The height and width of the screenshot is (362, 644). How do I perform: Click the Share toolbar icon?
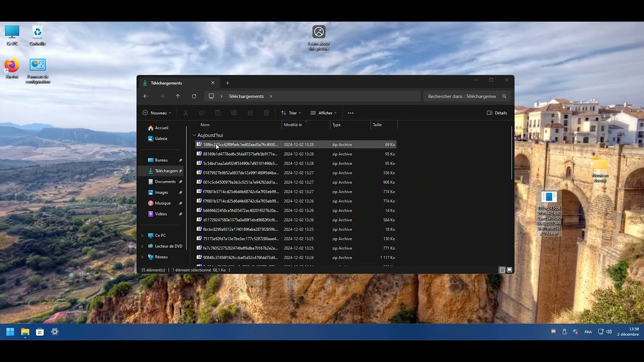coord(250,113)
